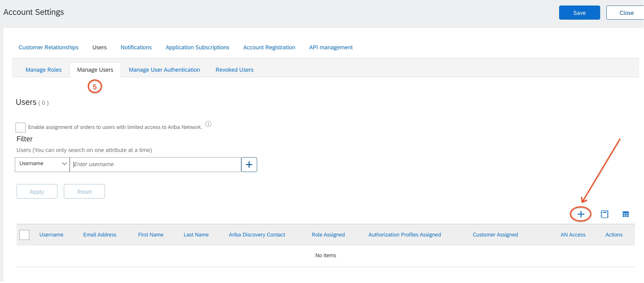Sort by the Email Address column

(x=100, y=235)
